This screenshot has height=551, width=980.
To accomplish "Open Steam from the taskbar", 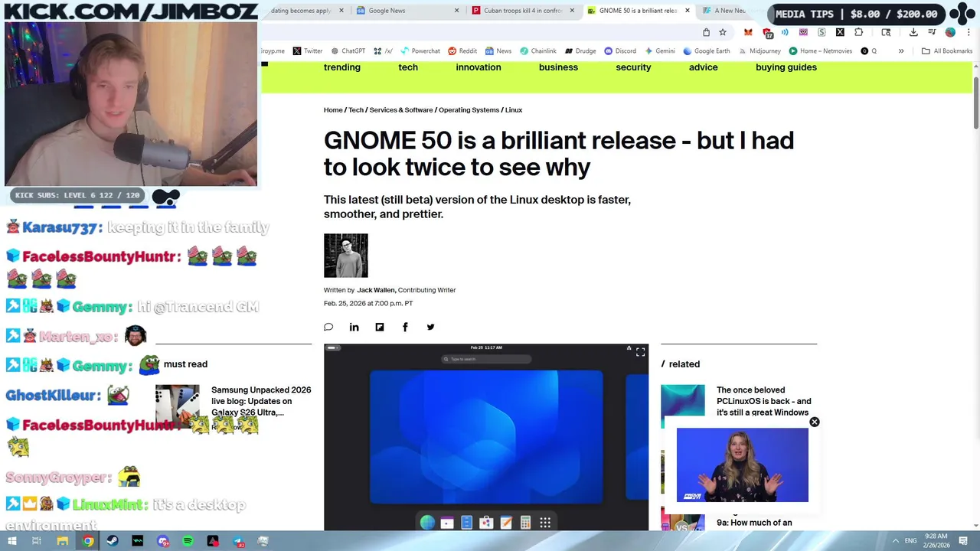I will point(113,541).
